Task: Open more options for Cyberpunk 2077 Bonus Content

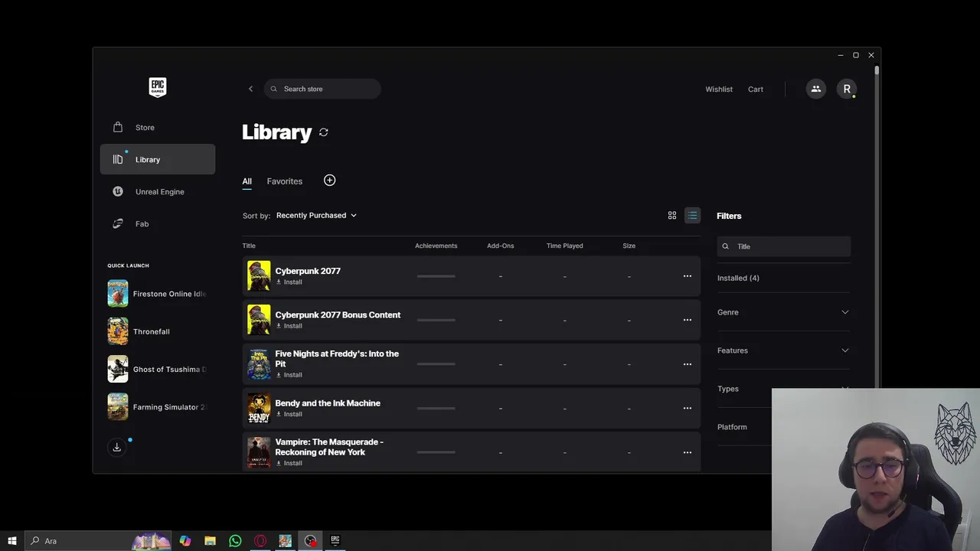Action: pos(687,320)
